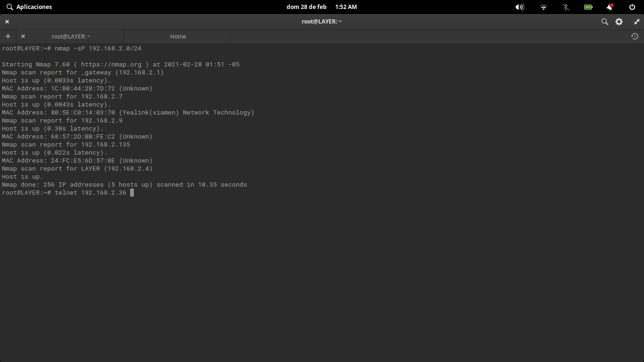Open the calendar by clicking dom 28 de feb
644x362 pixels.
point(306,7)
